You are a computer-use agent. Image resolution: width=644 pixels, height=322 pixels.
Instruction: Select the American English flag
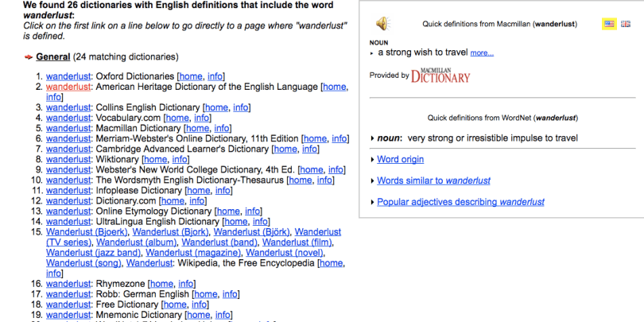pos(609,24)
